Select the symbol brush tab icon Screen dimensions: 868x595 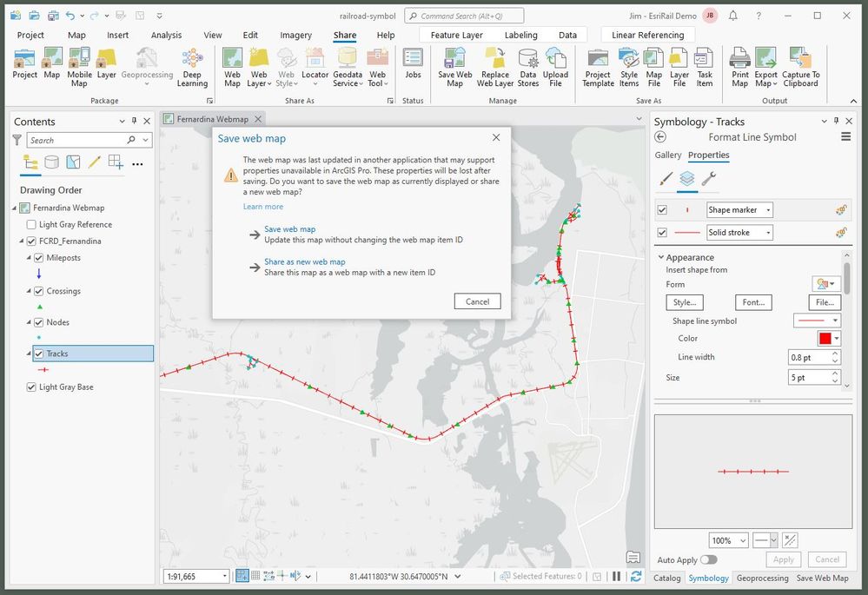pos(666,179)
